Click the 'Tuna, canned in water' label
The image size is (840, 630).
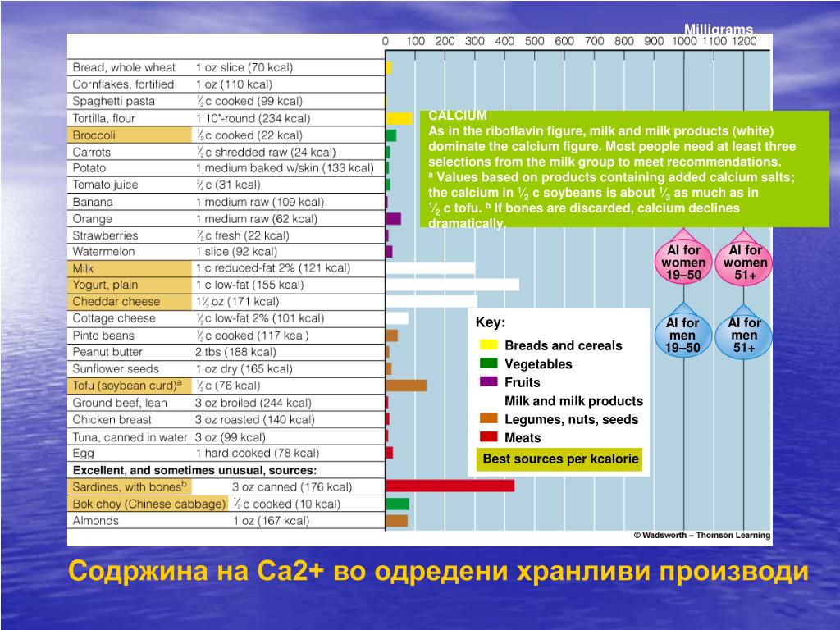click(130, 437)
